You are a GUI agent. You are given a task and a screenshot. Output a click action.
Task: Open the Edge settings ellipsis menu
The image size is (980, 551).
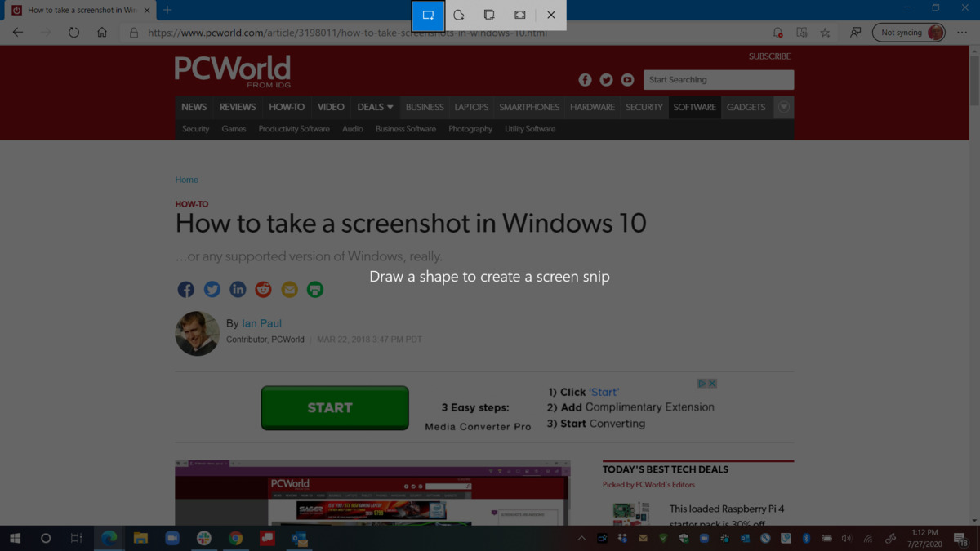[x=962, y=33]
